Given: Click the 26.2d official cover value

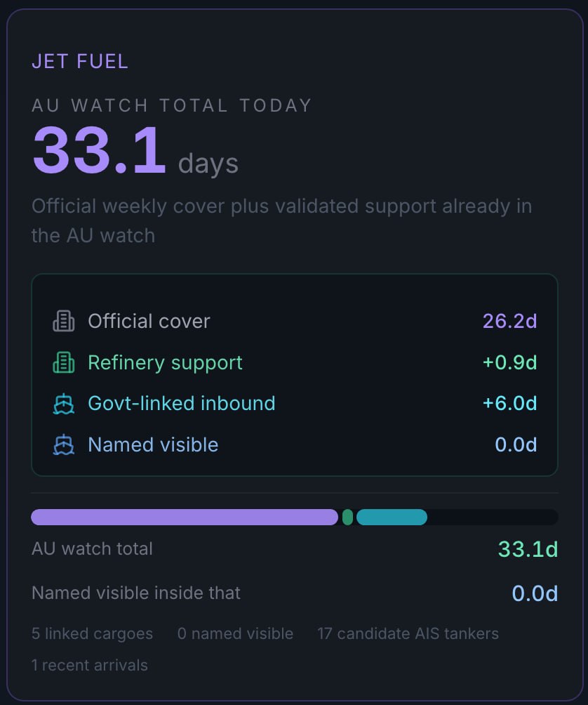Looking at the screenshot, I should tap(510, 321).
